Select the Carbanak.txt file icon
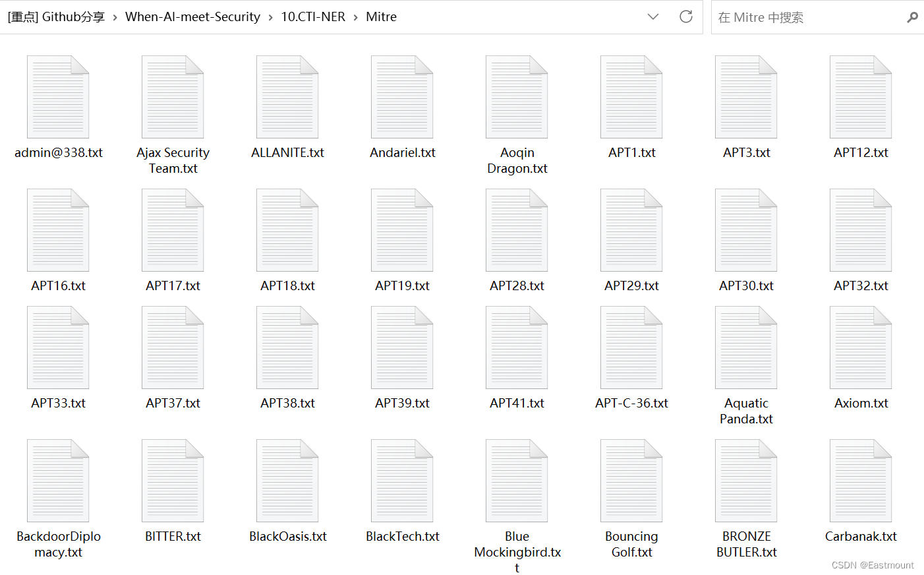 coord(861,481)
